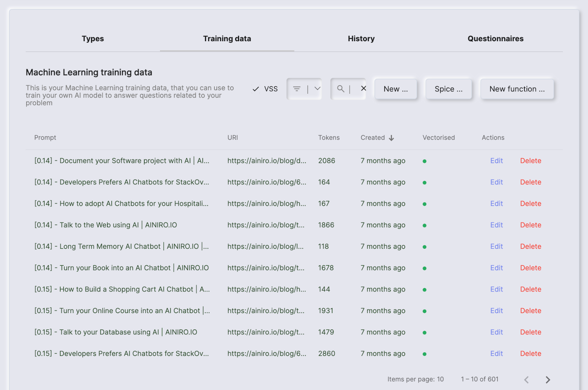
Task: Click the New ... button
Action: [x=396, y=89]
